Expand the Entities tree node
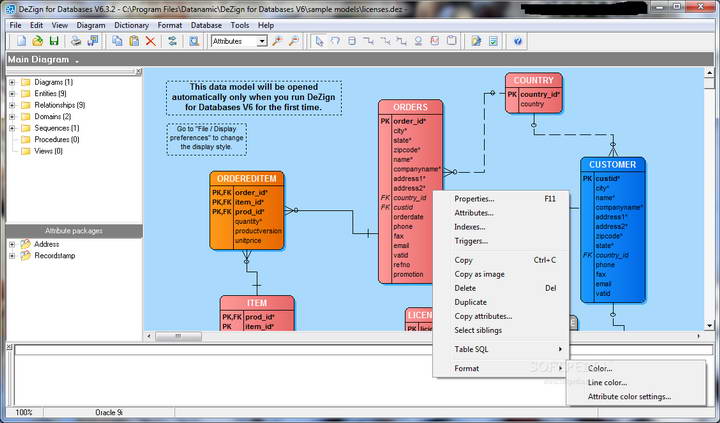This screenshot has height=423, width=720. [11, 93]
